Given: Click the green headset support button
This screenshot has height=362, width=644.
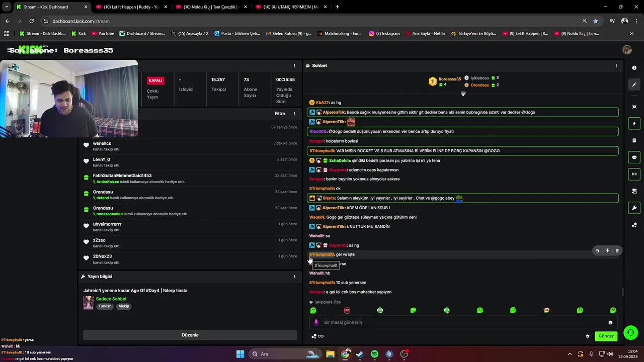Looking at the screenshot, I should tap(630, 333).
